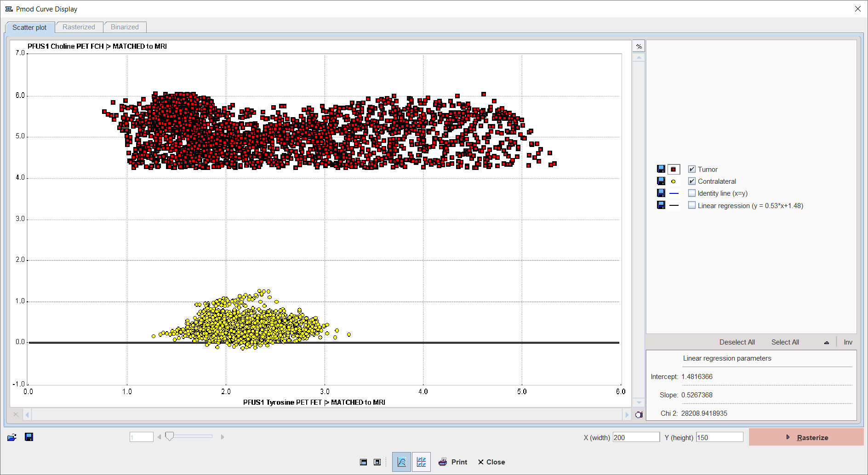This screenshot has width=868, height=475.
Task: Click Select All curves
Action: [x=785, y=342]
